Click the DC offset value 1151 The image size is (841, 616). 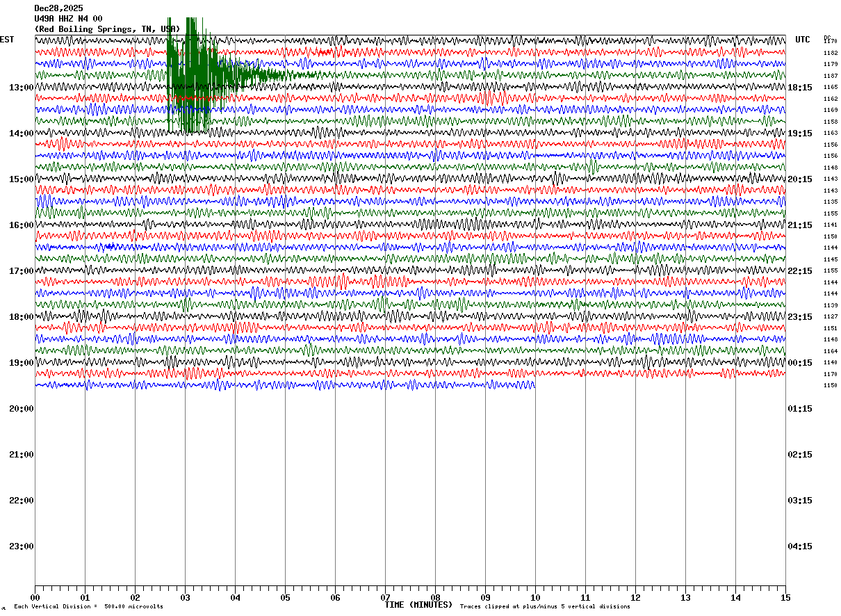click(831, 328)
